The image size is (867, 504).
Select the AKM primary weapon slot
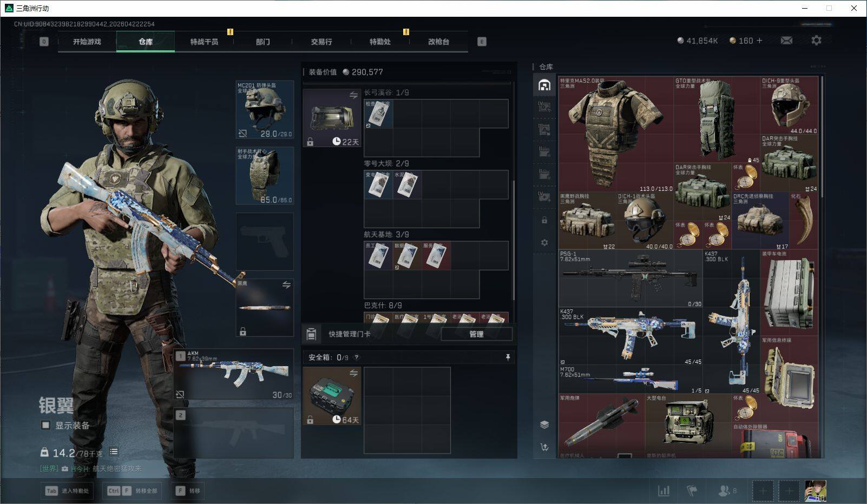coord(234,375)
